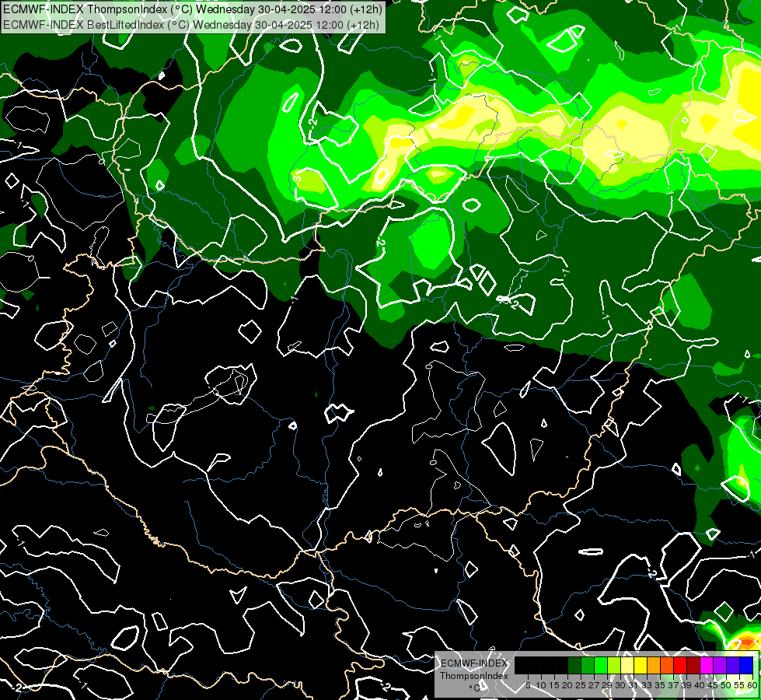Select the orange 33–35 legend swatch
Screen dimensions: 761x700
[x=654, y=665]
